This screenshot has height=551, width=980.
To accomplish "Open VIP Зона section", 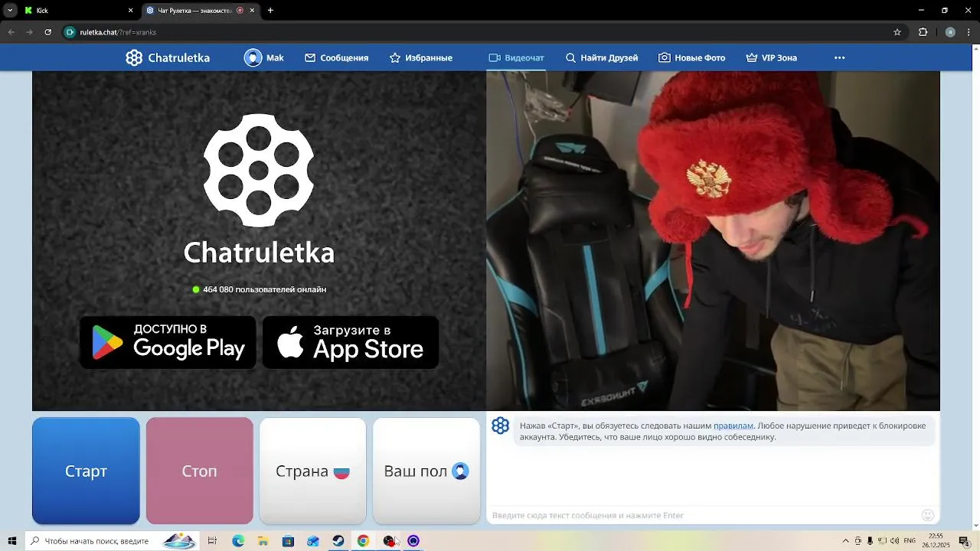I will click(772, 58).
